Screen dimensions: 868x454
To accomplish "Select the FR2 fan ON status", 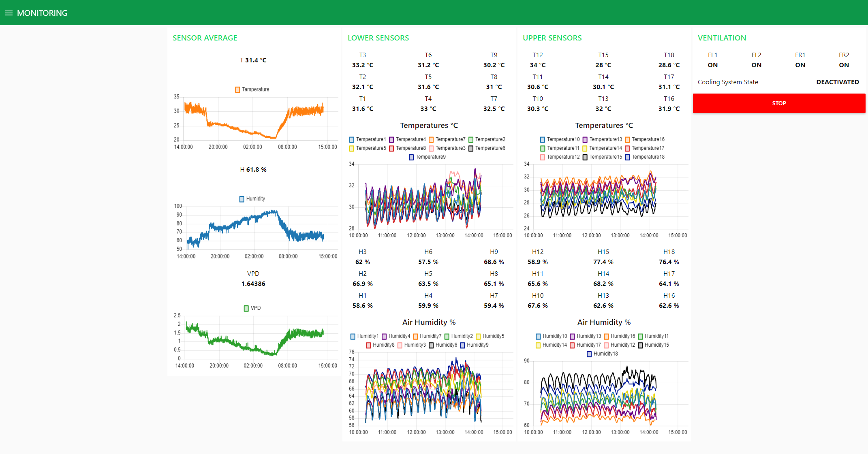I will (x=844, y=65).
